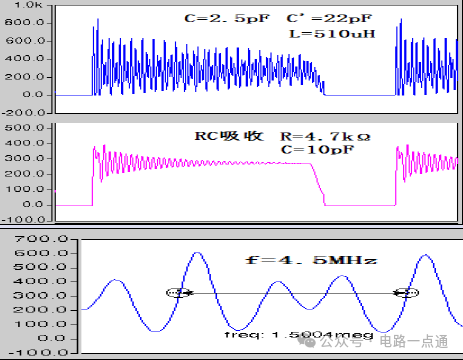The image size is (463, 360).
Task: Select the C'=22pF annotation label
Action: [329, 18]
